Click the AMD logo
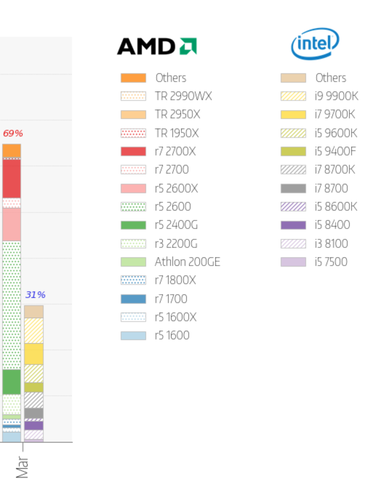Image resolution: width=366 pixels, height=480 pixels. pyautogui.click(x=157, y=46)
